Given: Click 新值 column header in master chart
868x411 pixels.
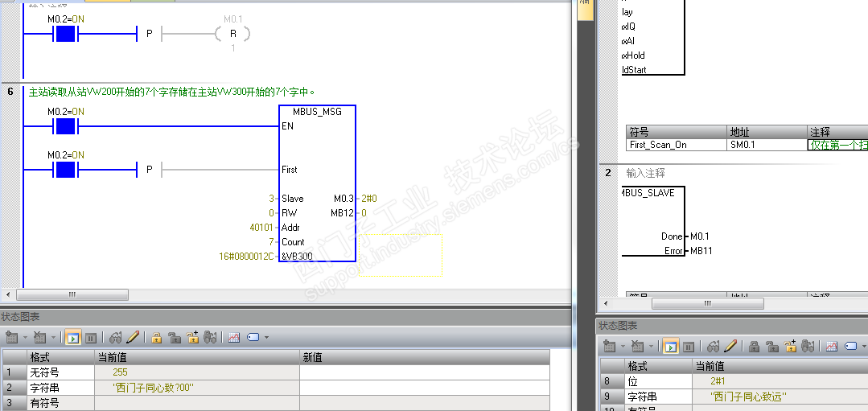Looking at the screenshot, I should [x=425, y=357].
